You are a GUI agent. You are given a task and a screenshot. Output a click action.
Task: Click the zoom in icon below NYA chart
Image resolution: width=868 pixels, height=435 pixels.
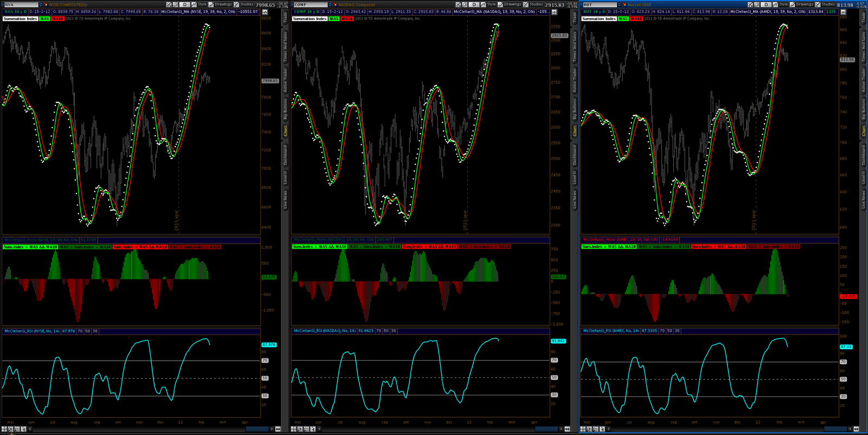click(x=10, y=429)
